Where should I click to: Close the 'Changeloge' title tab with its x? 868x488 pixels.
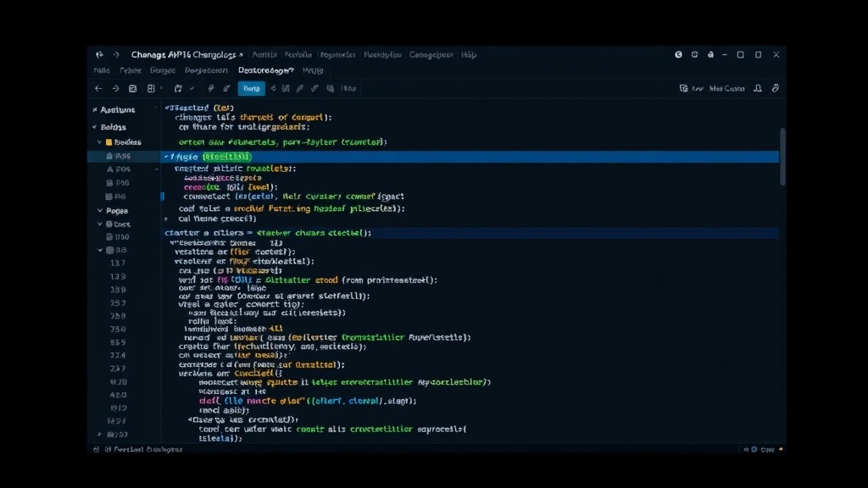coord(241,55)
